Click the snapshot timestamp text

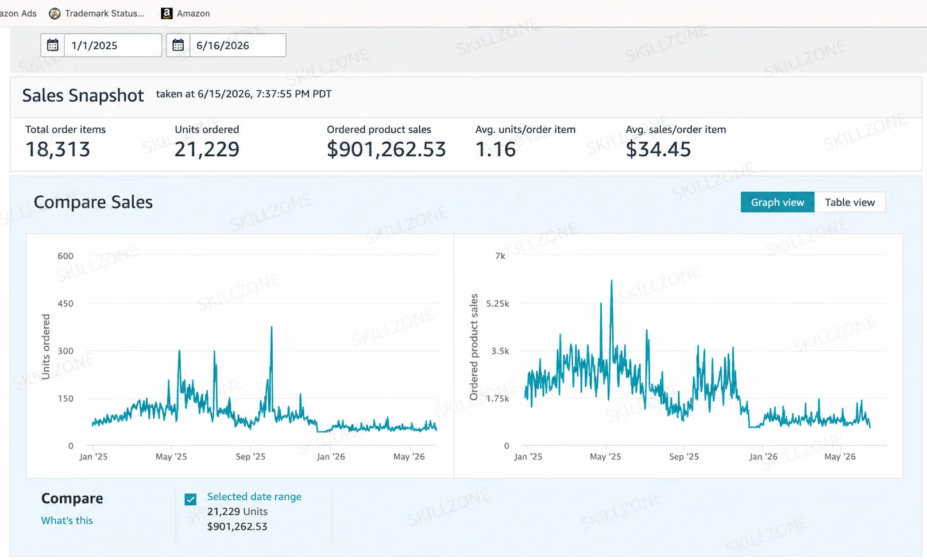click(x=244, y=94)
